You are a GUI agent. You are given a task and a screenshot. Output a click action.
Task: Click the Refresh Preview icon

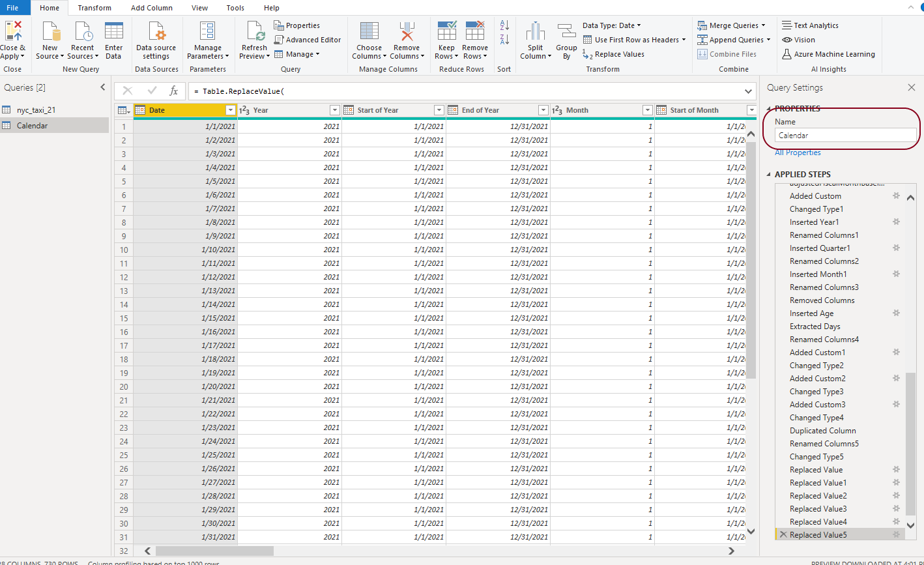[x=254, y=31]
